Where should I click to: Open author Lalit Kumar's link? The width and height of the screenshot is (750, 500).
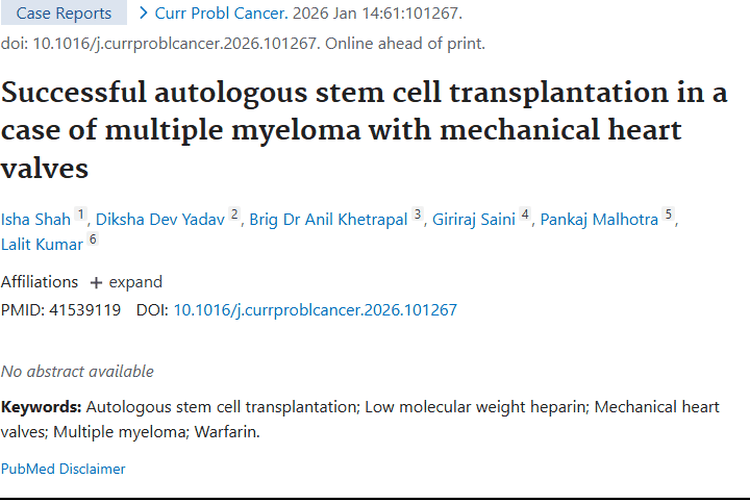click(x=41, y=244)
